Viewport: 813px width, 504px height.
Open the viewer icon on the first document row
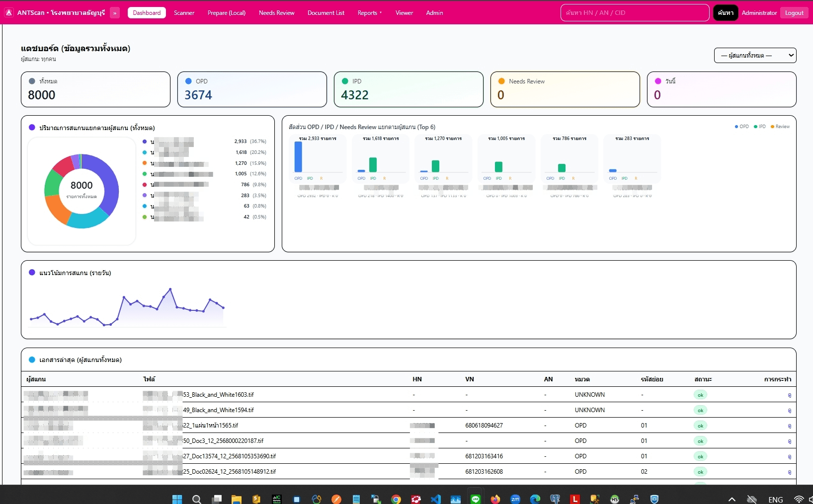point(790,395)
